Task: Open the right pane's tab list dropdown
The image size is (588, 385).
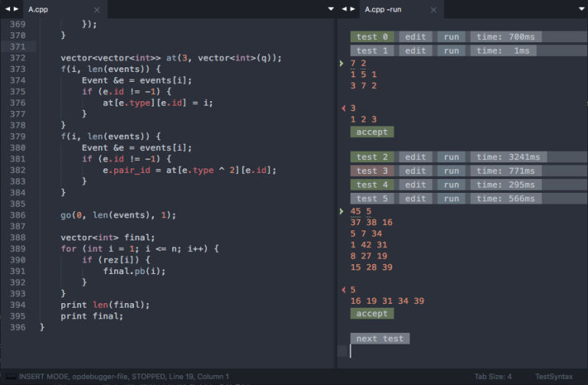Action: point(580,9)
